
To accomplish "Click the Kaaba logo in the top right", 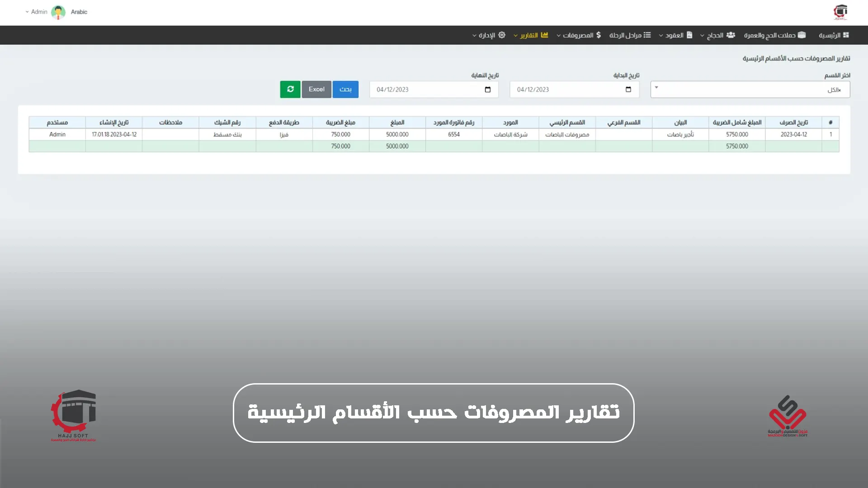I will click(840, 12).
